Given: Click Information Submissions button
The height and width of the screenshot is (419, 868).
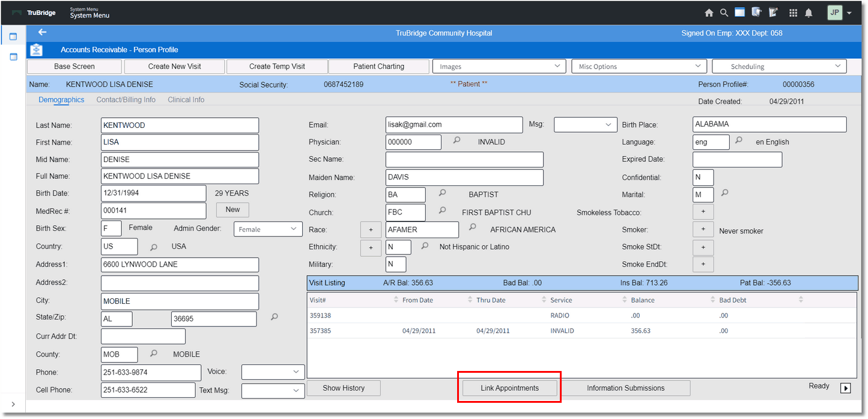Looking at the screenshot, I should 625,388.
